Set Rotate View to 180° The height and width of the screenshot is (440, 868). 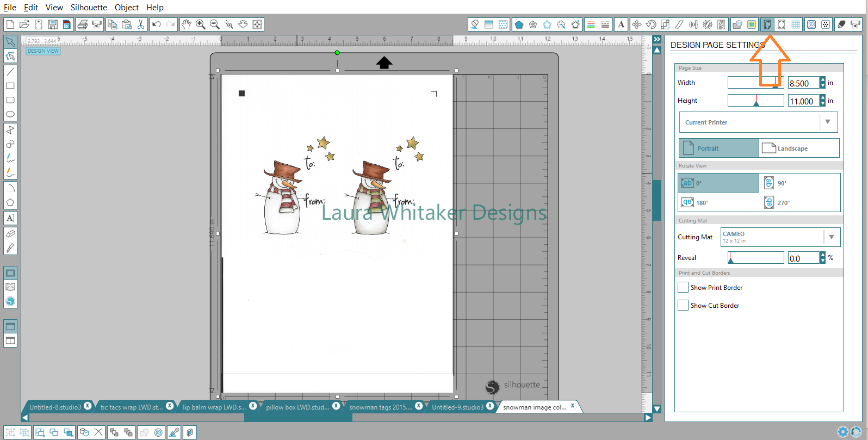(718, 202)
